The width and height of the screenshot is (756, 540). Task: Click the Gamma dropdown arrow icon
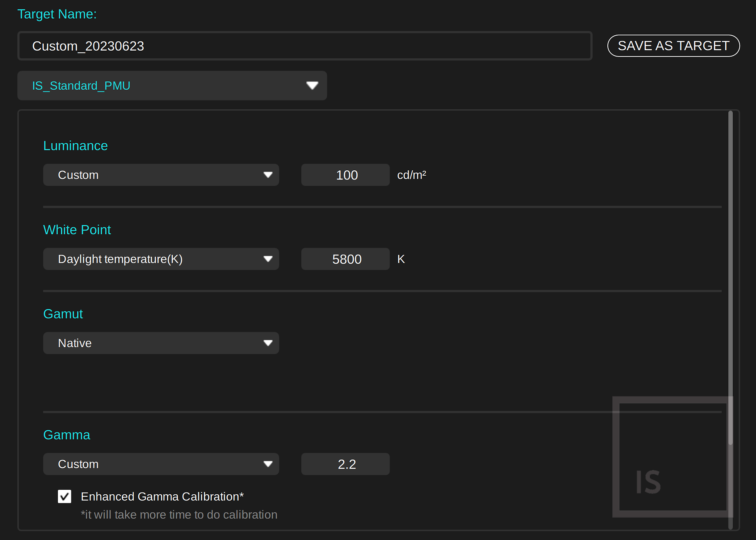tap(268, 464)
